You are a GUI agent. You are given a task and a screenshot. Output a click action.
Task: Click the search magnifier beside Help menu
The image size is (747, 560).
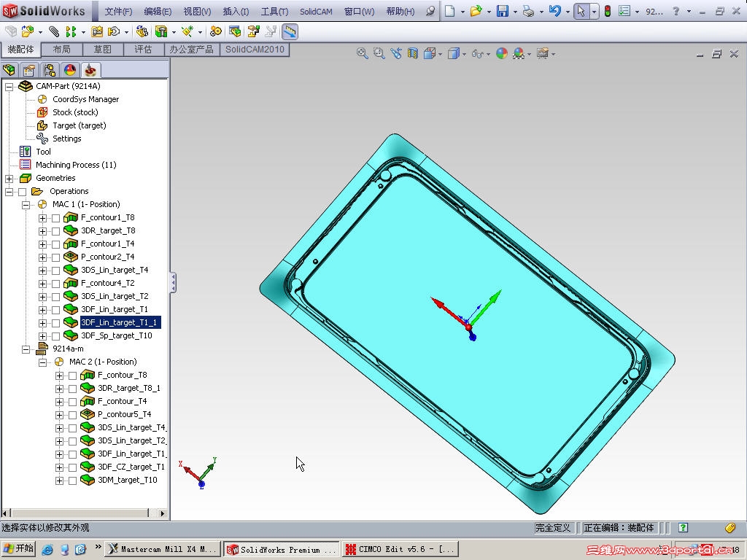tap(430, 11)
